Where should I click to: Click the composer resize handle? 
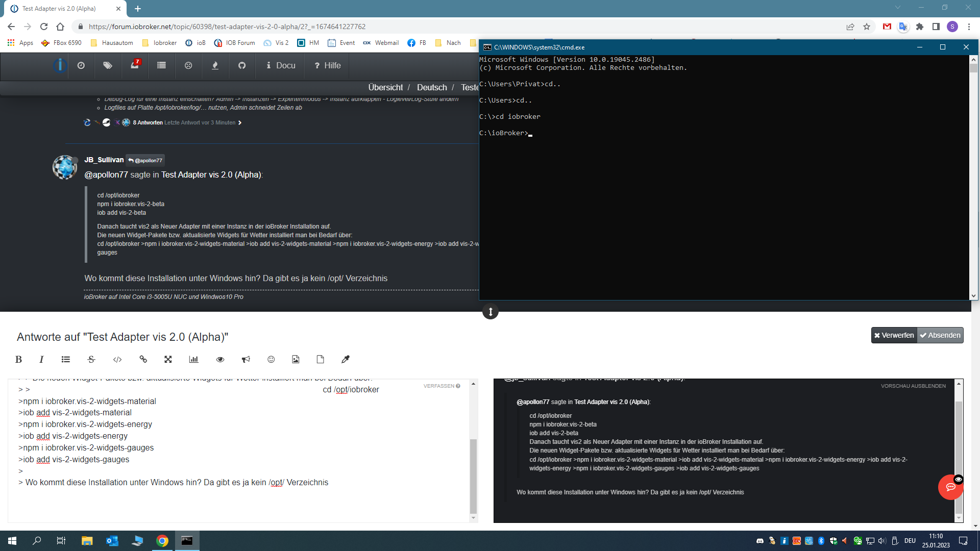[491, 312]
